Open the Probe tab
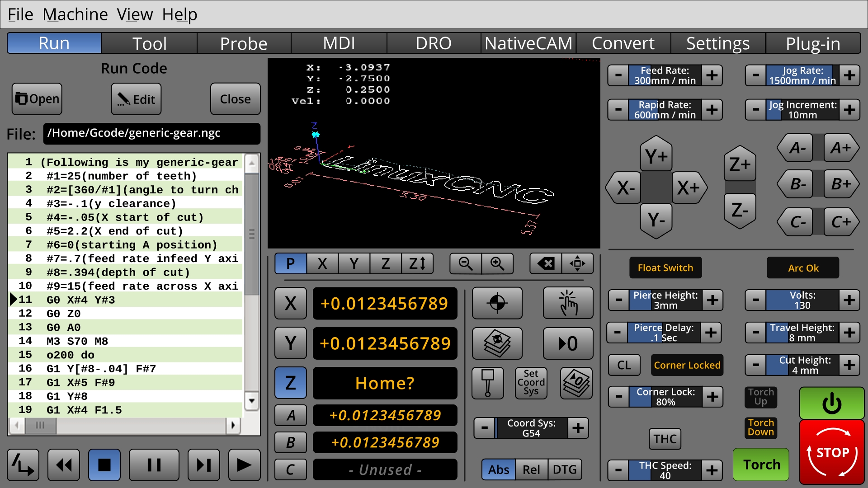The image size is (868, 488). [244, 43]
